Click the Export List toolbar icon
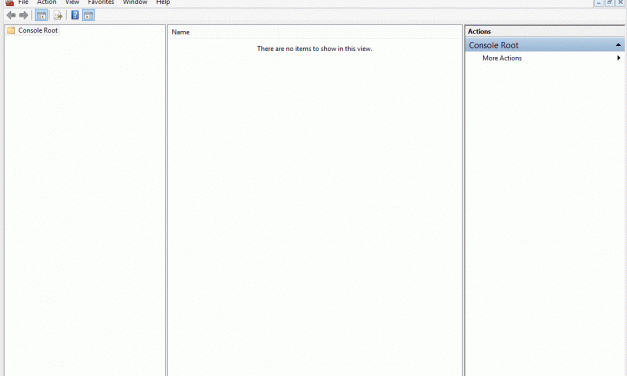Image resolution: width=627 pixels, height=376 pixels. [58, 16]
